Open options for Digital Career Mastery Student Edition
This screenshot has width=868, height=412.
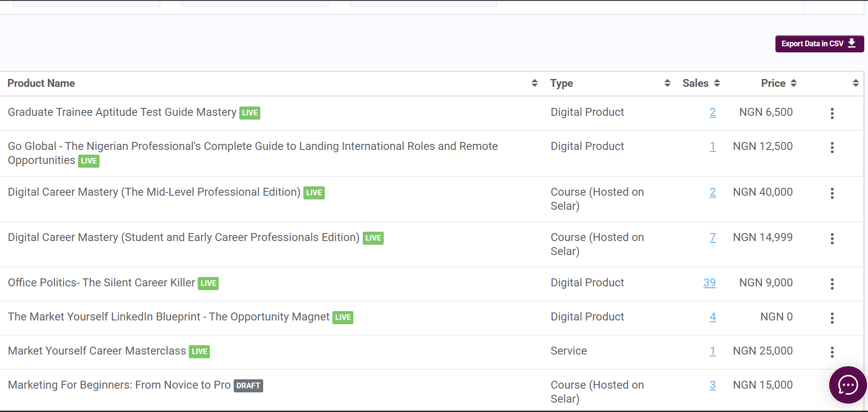(x=832, y=239)
